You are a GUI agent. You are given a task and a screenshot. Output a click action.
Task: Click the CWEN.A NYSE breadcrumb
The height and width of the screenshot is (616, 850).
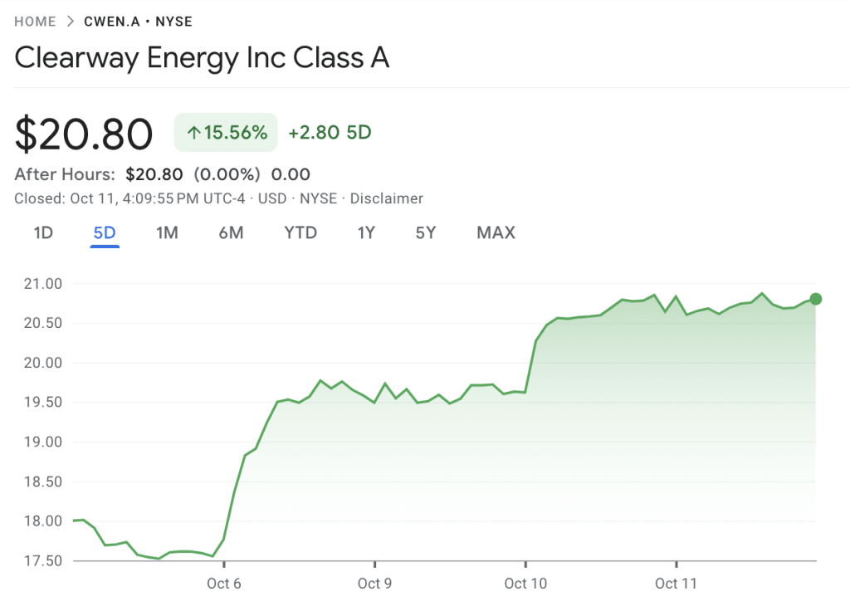click(138, 22)
